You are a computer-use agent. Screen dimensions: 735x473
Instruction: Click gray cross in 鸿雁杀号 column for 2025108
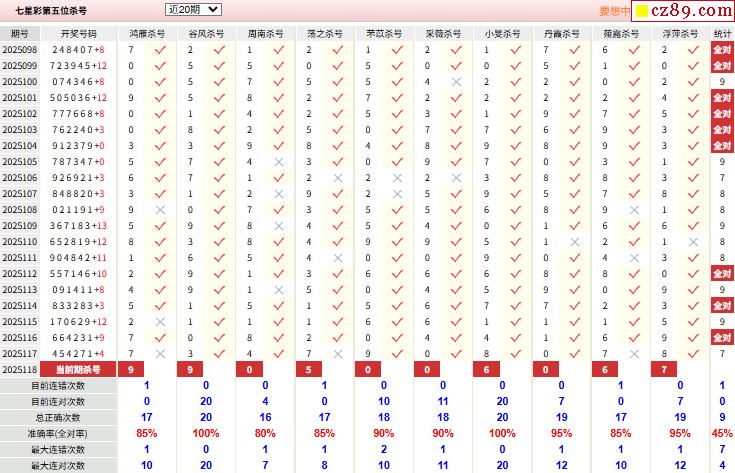coord(160,210)
